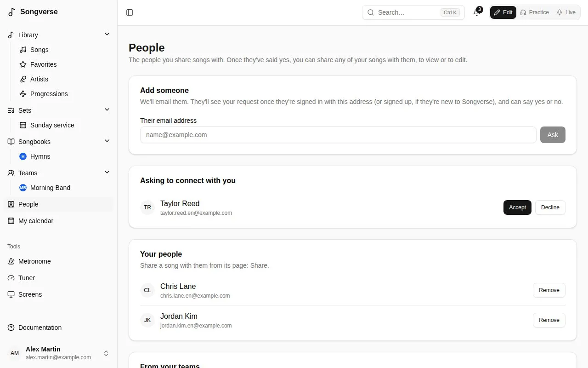This screenshot has height=368, width=588.
Task: Click the Documentation help icon
Action: pyautogui.click(x=11, y=328)
